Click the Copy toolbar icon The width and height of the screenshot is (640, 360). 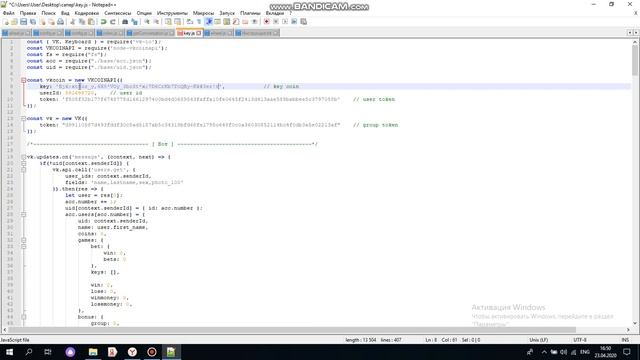pos(82,22)
